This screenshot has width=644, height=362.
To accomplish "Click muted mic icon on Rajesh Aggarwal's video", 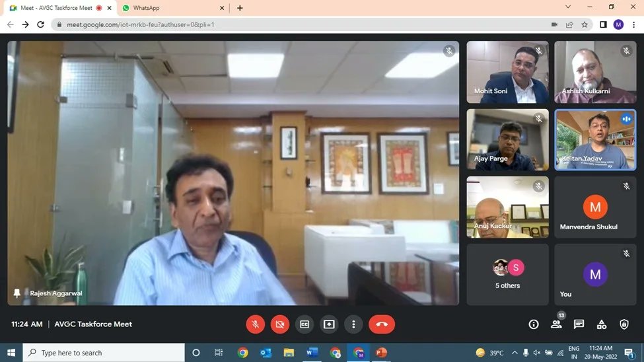I will (449, 51).
